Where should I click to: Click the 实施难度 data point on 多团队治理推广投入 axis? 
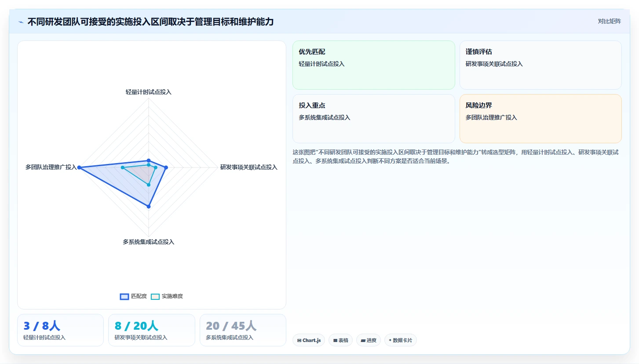(123, 167)
